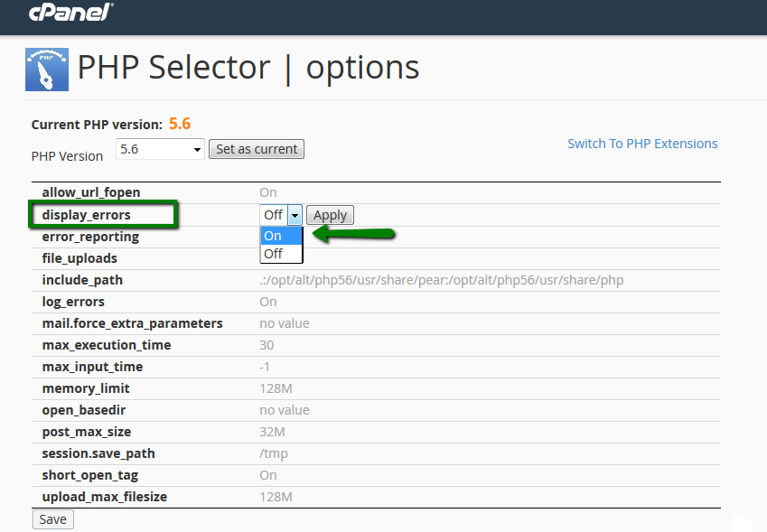
Task: Open Switch To PHP Extensions link
Action: point(642,144)
